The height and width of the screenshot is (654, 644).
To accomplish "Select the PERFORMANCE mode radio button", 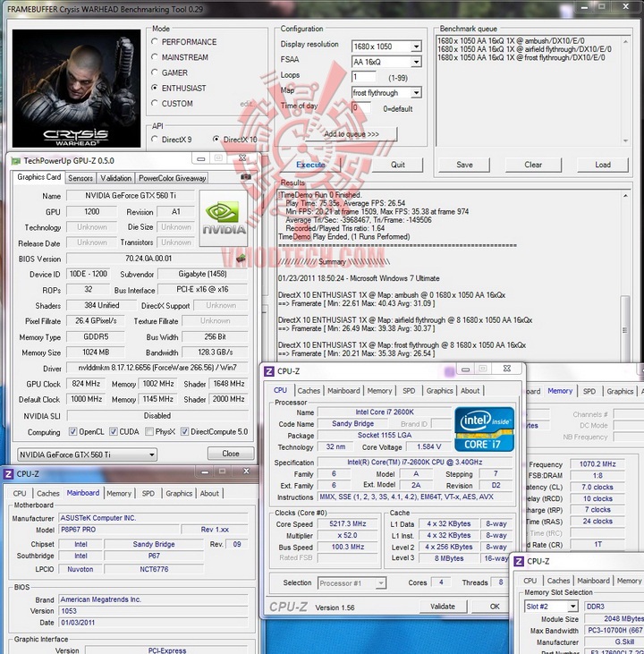I will tap(155, 42).
